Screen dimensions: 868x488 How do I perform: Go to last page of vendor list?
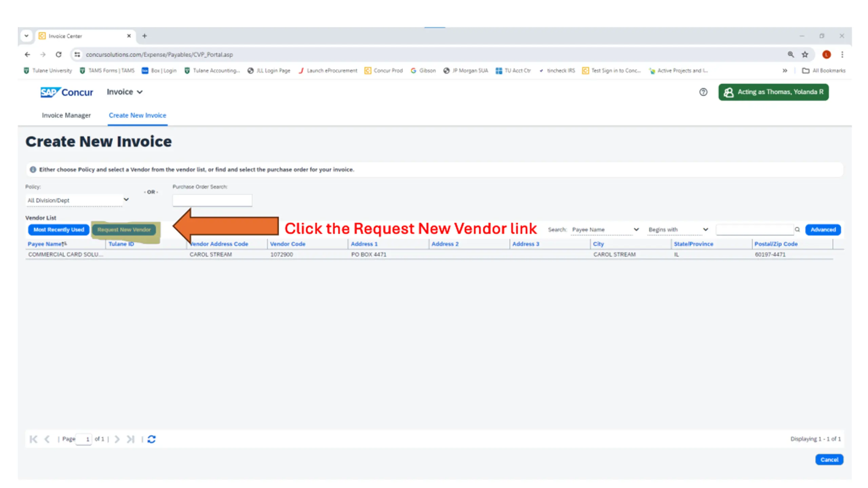click(x=131, y=439)
